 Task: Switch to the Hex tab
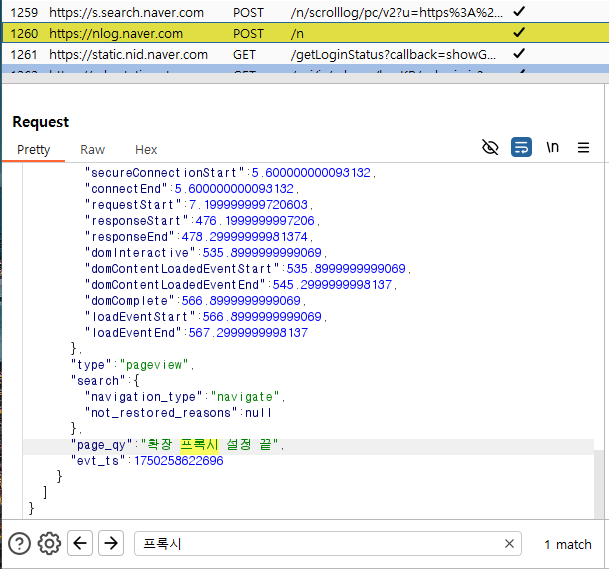(146, 150)
